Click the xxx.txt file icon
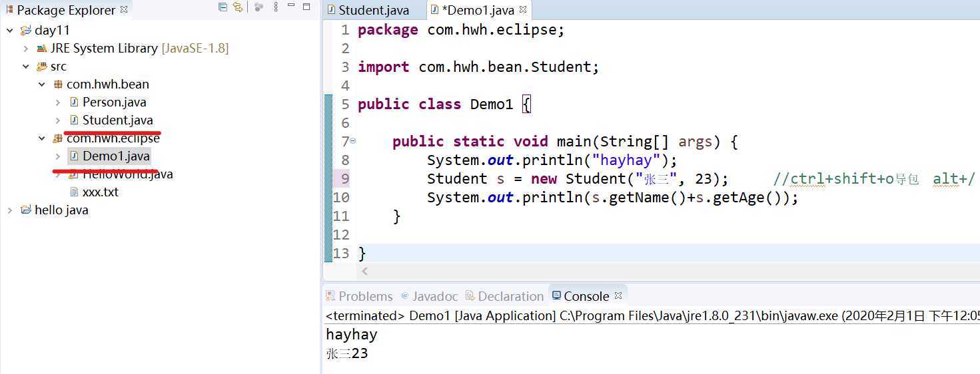The height and width of the screenshot is (374, 980). click(75, 192)
